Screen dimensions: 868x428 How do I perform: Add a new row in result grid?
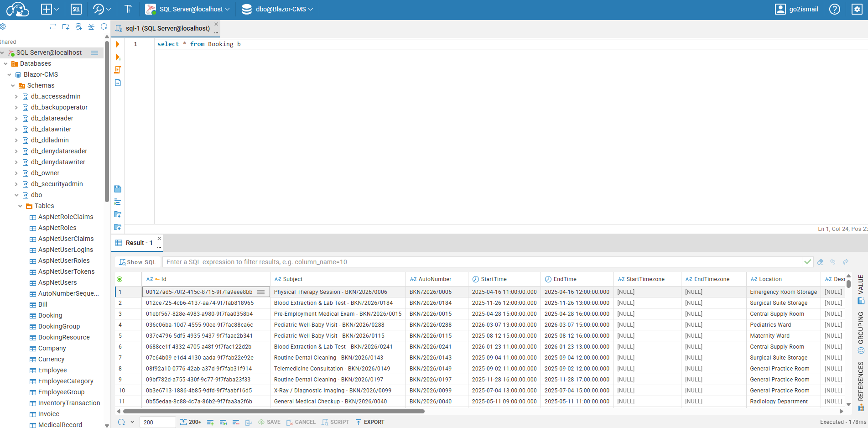(x=210, y=422)
